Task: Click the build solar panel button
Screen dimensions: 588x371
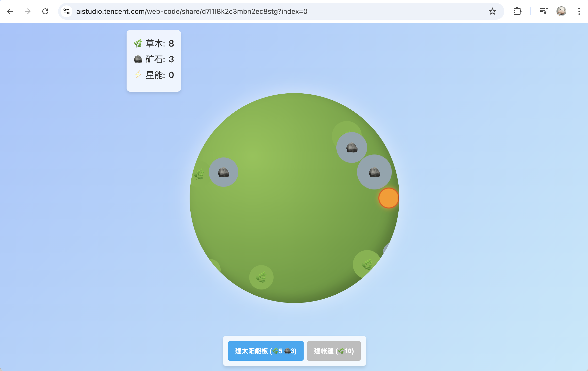Action: [x=265, y=351]
